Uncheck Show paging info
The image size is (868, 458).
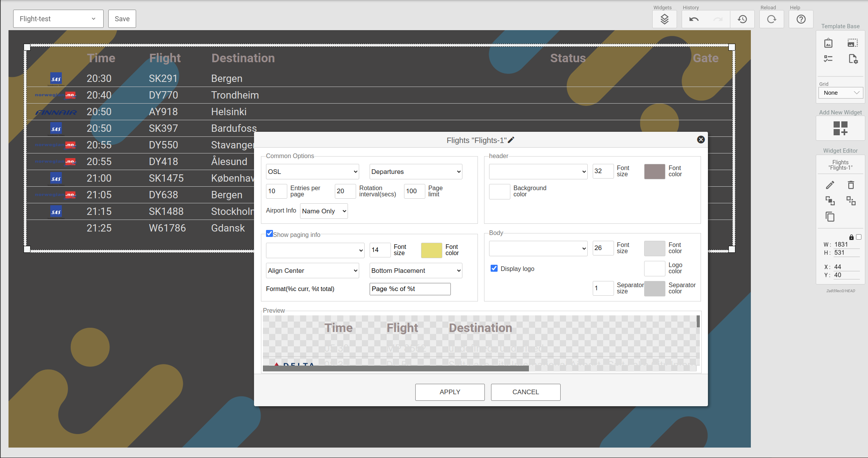269,233
